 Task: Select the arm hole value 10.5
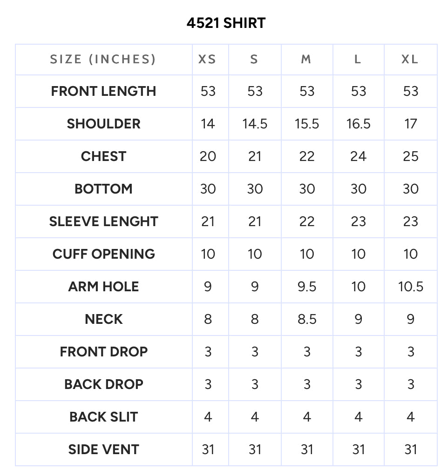(411, 287)
